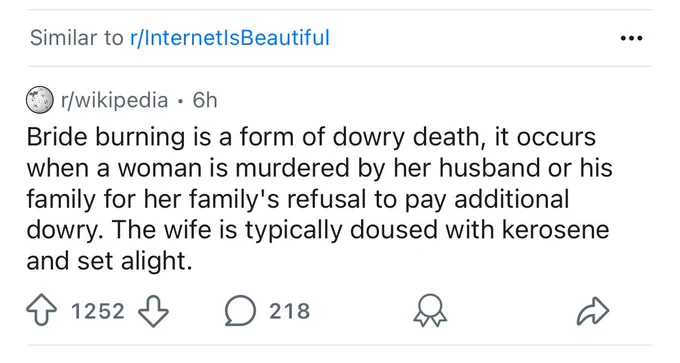The height and width of the screenshot is (363, 680).
Task: Open the three-dot overflow menu
Action: [x=631, y=38]
